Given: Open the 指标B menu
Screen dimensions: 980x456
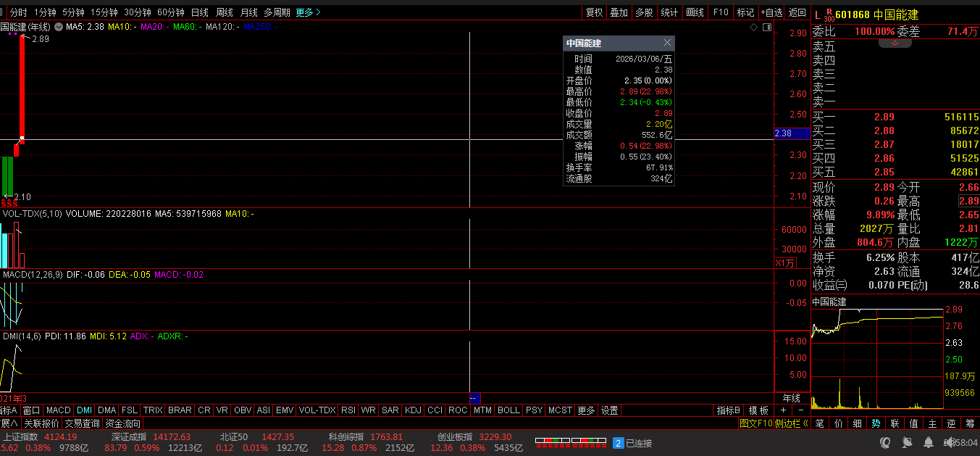Looking at the screenshot, I should click(728, 410).
